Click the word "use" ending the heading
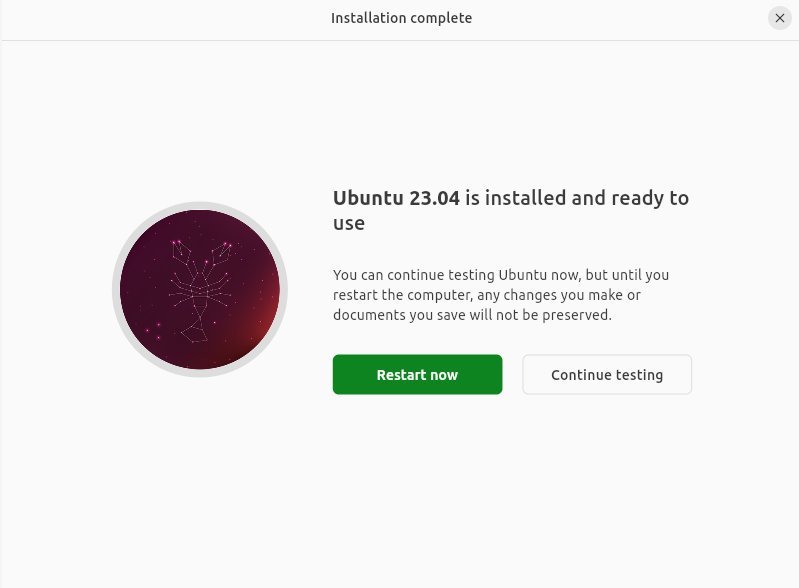 pos(349,223)
